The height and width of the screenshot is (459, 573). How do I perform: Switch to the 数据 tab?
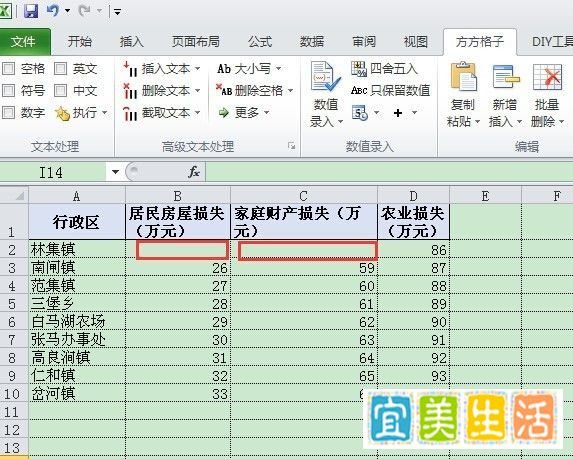(312, 42)
